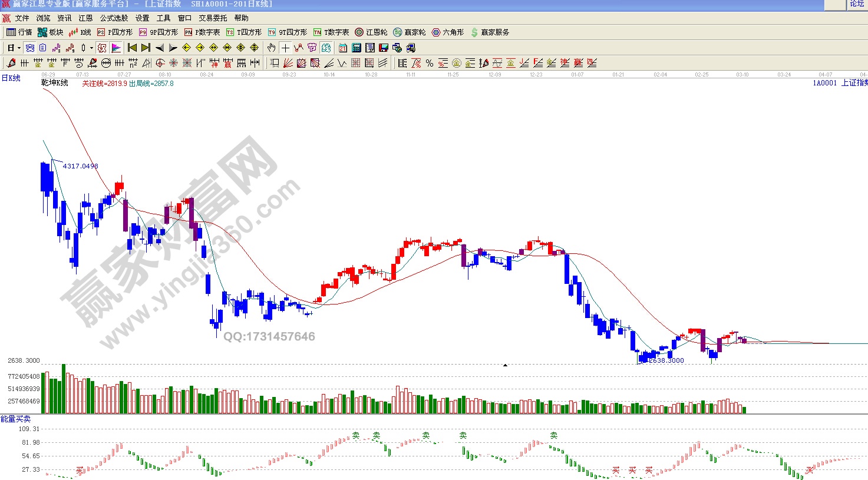The height and width of the screenshot is (480, 868).
Task: Jump to first bar using skip-to-start arrow
Action: click(x=132, y=48)
